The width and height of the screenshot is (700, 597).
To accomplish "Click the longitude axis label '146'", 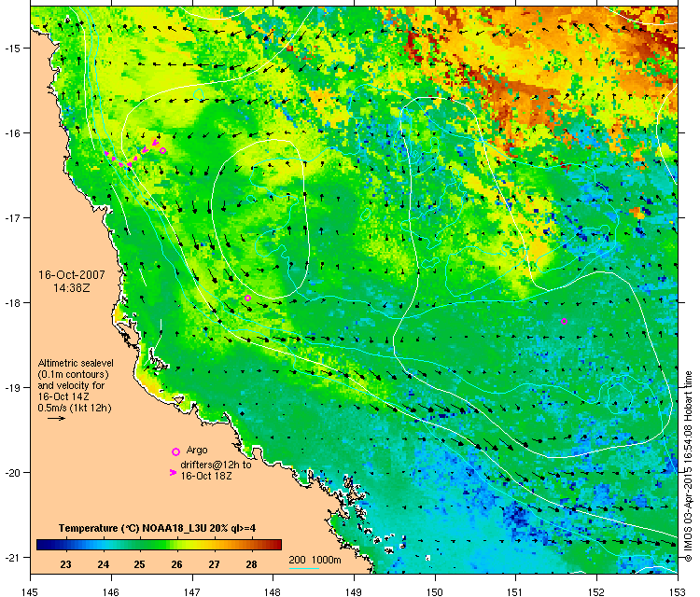I will coord(111,592).
